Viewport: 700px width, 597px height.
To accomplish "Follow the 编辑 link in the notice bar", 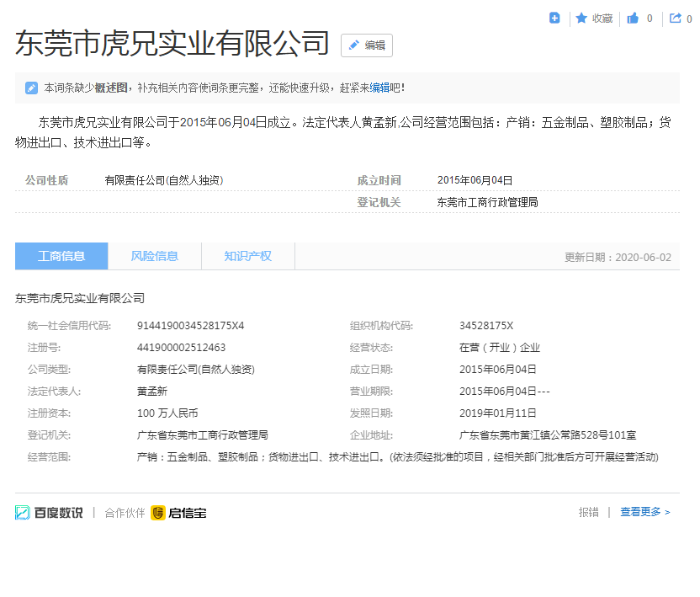I will tap(379, 88).
